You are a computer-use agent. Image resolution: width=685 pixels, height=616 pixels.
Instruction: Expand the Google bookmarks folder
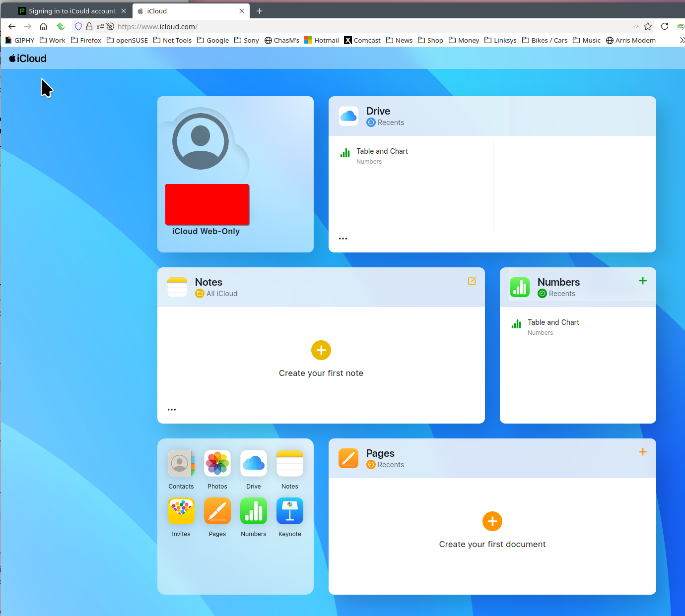tap(213, 40)
